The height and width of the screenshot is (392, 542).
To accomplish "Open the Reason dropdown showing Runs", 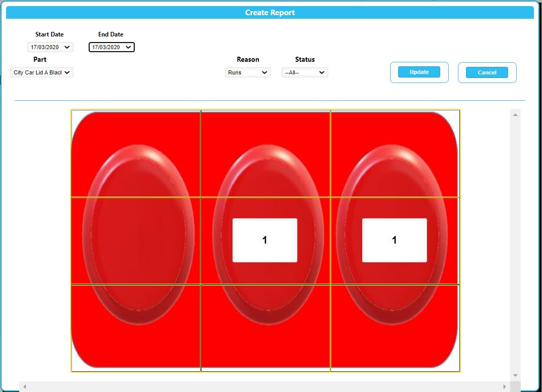I will 248,72.
